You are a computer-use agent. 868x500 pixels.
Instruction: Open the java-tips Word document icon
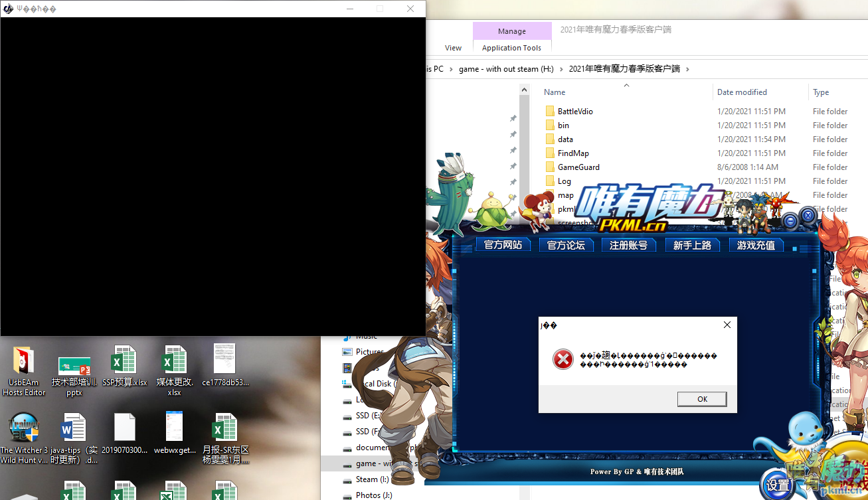(x=74, y=428)
